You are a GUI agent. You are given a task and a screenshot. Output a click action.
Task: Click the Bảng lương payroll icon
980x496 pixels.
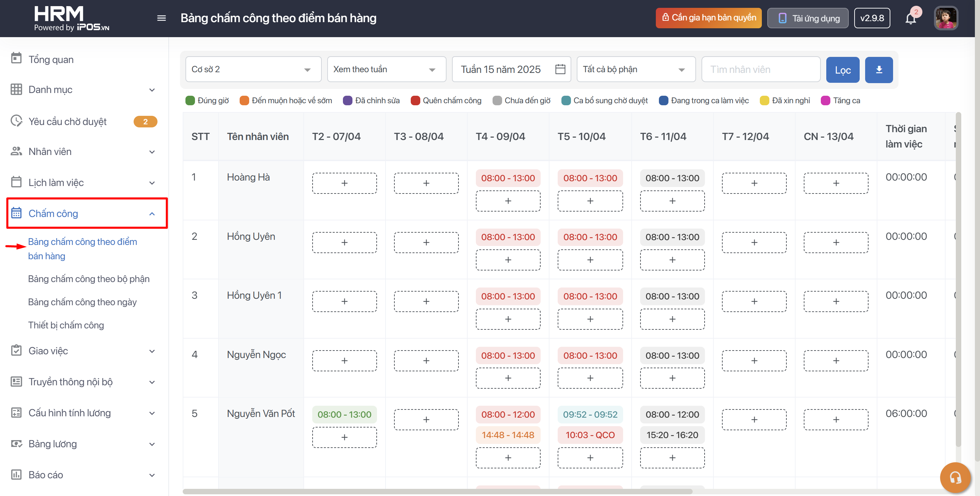16,444
